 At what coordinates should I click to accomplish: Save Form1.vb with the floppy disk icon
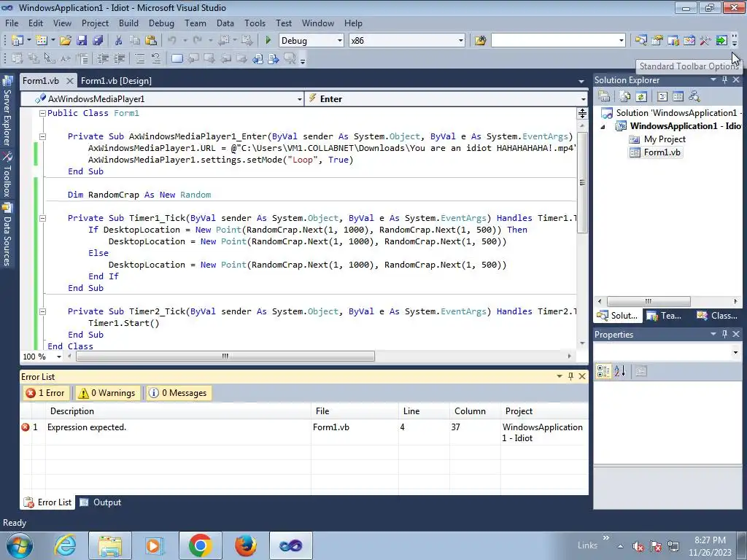[x=82, y=41]
